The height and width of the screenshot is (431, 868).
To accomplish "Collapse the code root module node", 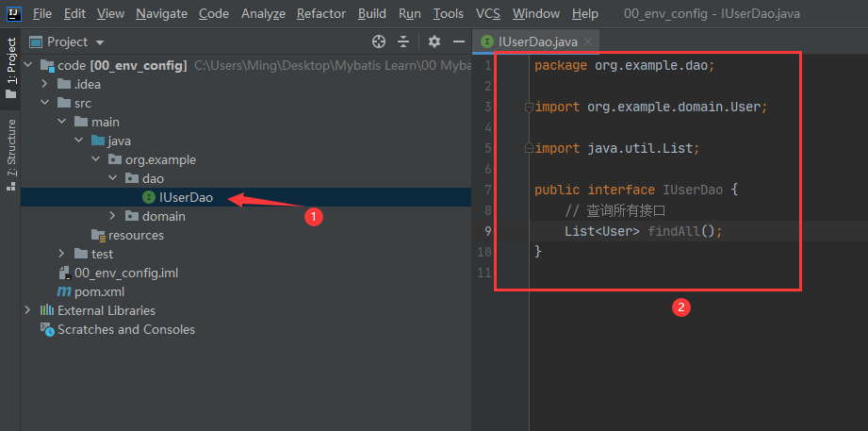I will click(28, 66).
